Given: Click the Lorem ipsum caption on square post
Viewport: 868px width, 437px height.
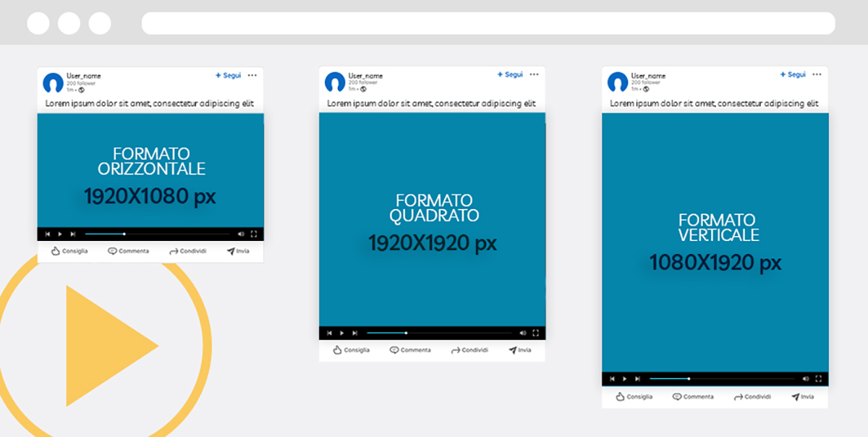Looking at the screenshot, I should point(432,103).
